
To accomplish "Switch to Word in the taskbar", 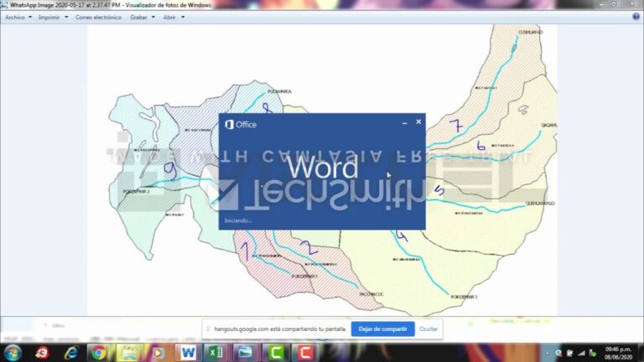I will [x=188, y=353].
